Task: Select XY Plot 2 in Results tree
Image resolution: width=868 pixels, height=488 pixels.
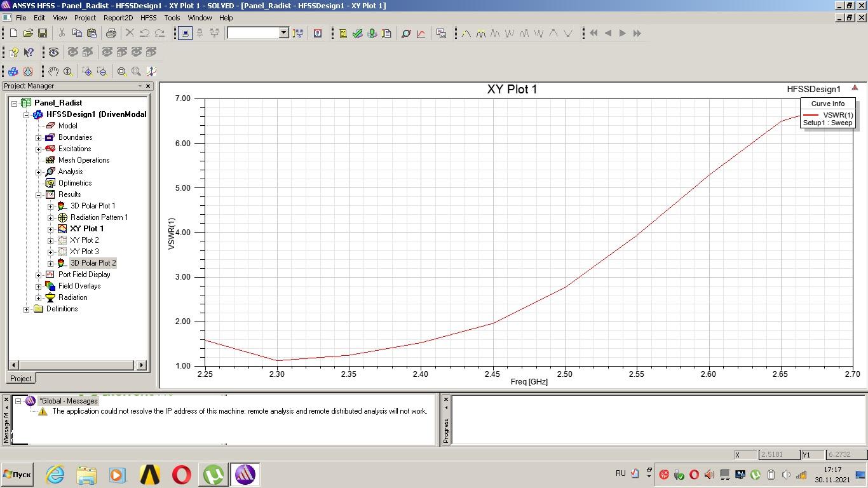Action: point(84,240)
